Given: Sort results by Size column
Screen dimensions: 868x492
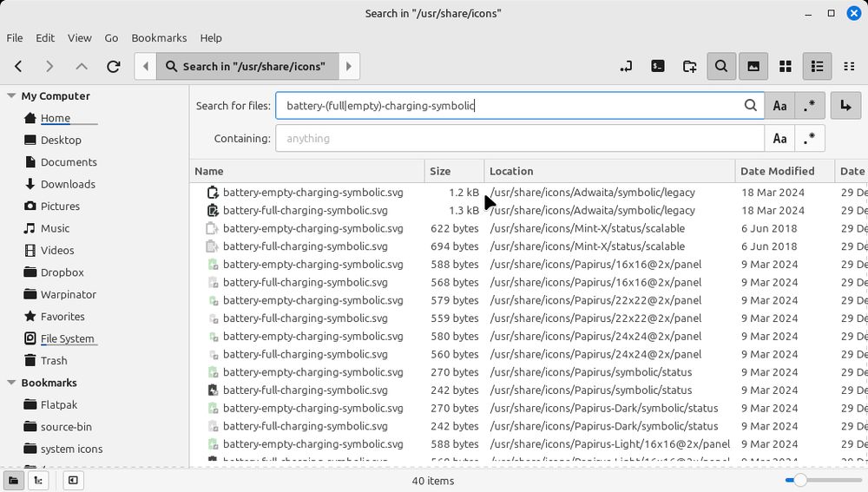Looking at the screenshot, I should 455,171.
